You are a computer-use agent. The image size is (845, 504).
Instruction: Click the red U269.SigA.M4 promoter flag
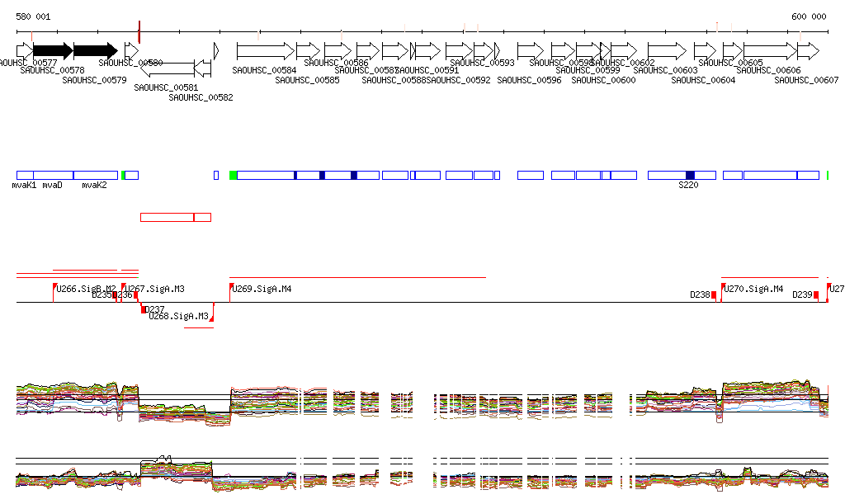(x=231, y=286)
